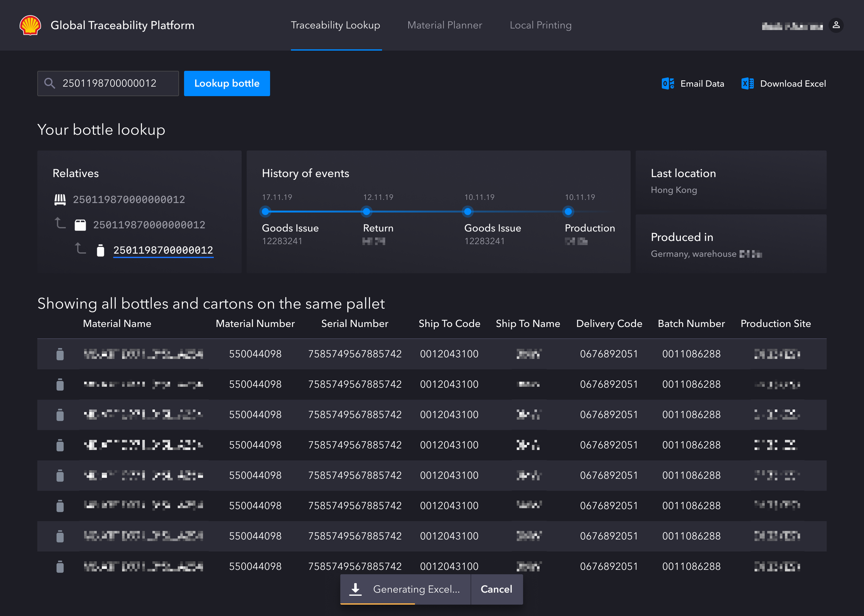Open the user profile avatar icon
Image resolution: width=864 pixels, height=616 pixels.
point(836,25)
